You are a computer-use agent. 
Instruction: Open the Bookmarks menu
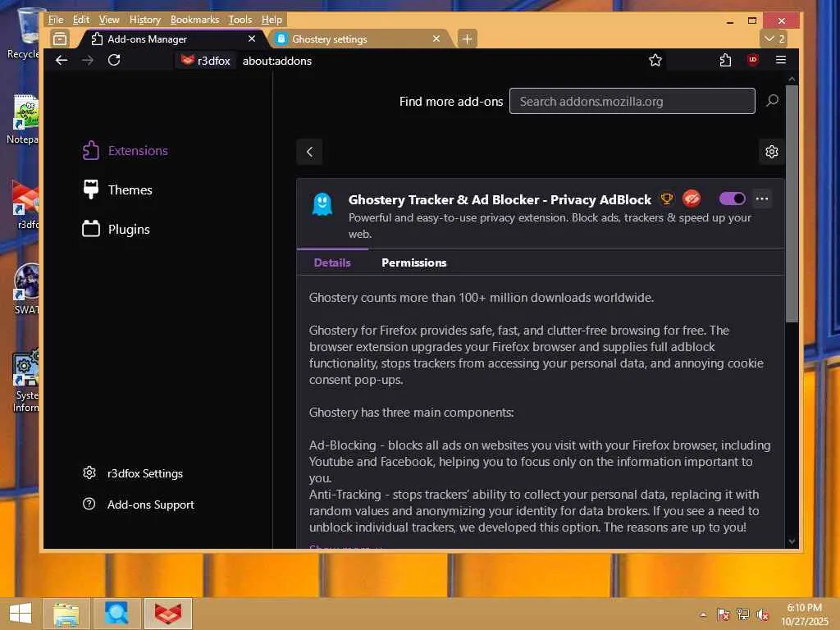194,20
